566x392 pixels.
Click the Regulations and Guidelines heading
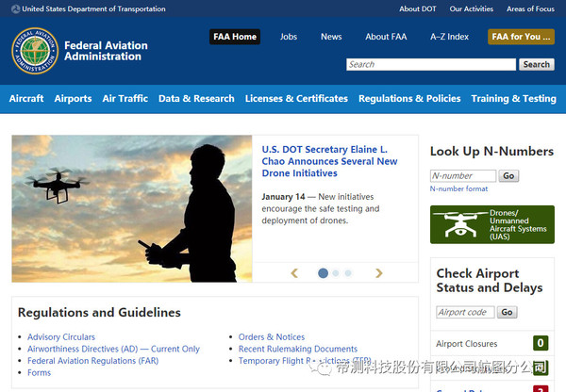coord(99,312)
